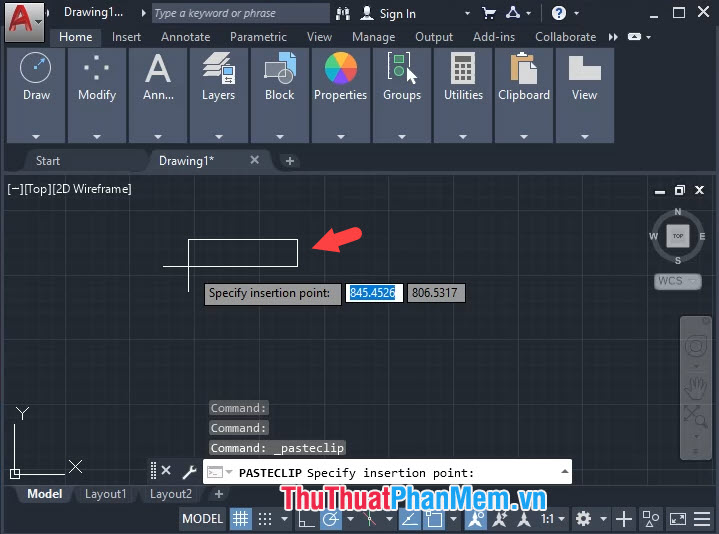Switch to the Manage ribbon tab
719x534 pixels.
point(373,37)
